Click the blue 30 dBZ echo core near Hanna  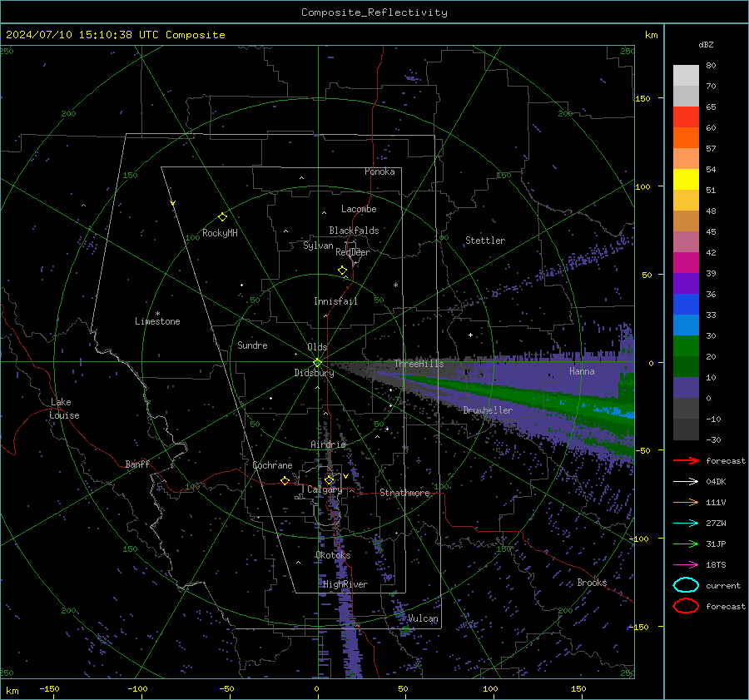(x=614, y=410)
